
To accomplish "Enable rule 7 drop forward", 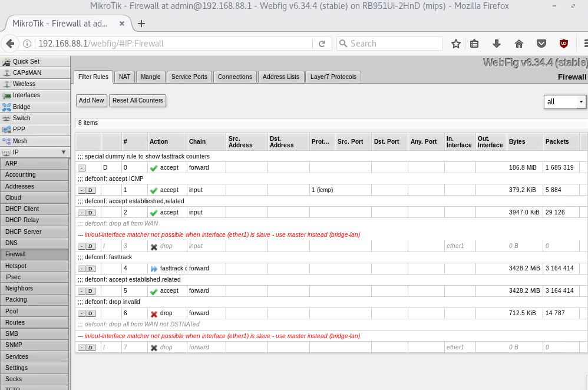I will pos(90,348).
